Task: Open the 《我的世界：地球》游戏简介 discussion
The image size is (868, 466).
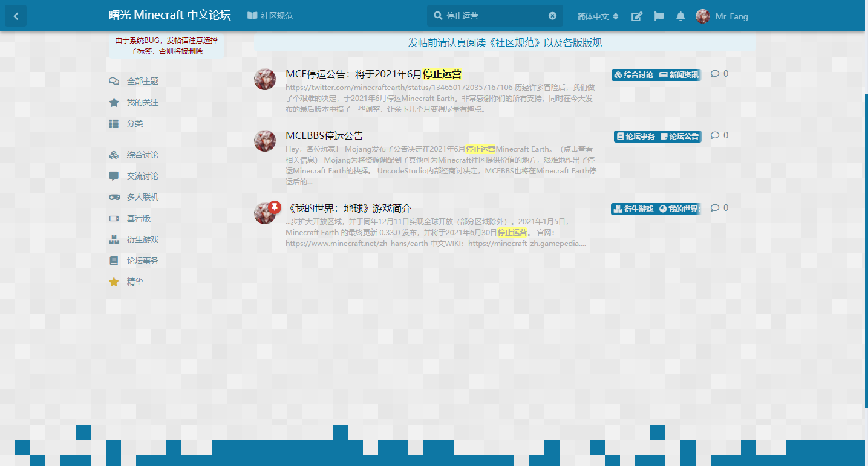Action: pyautogui.click(x=348, y=208)
